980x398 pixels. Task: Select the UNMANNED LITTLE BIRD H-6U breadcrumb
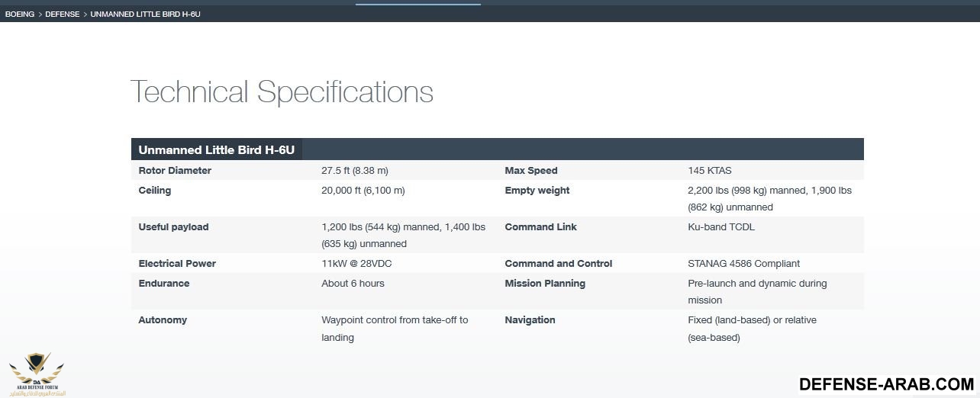click(145, 14)
